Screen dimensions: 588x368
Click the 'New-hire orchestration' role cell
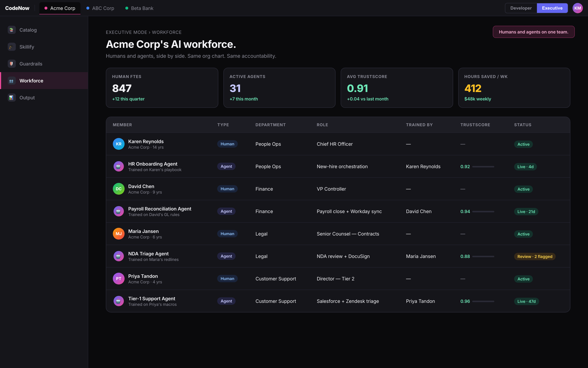click(x=342, y=167)
